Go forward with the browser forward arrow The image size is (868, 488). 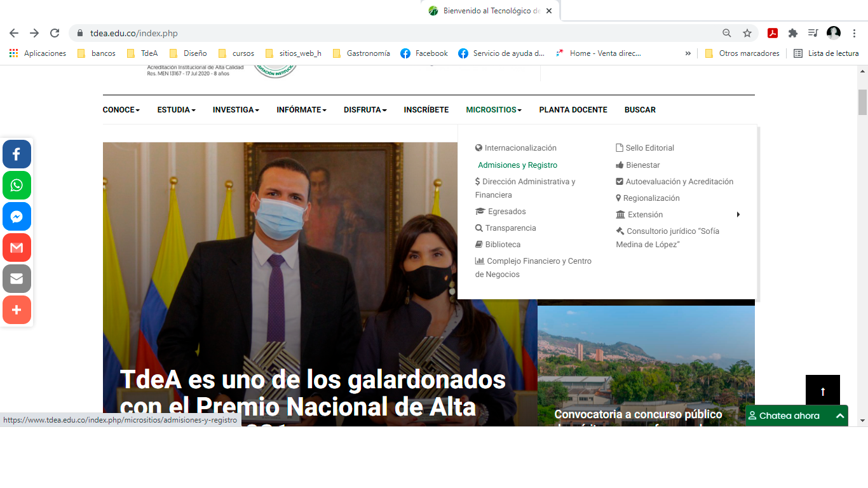(34, 33)
